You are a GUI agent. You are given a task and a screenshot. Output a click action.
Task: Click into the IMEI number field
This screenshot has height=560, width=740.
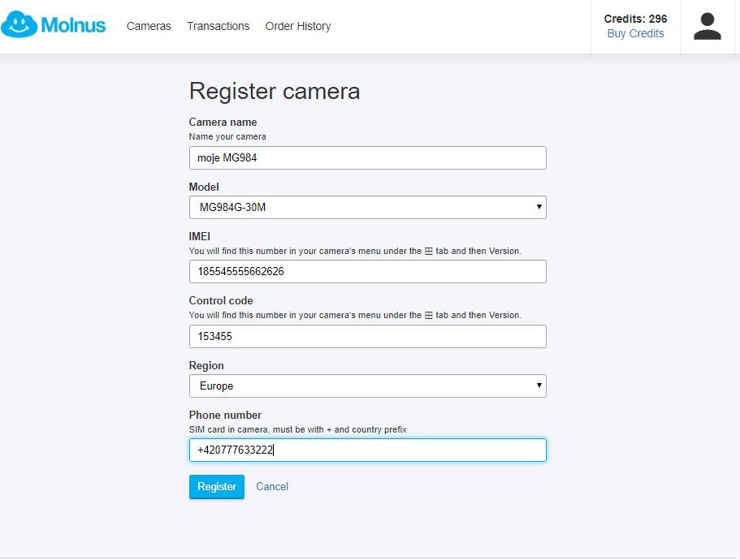tap(368, 272)
